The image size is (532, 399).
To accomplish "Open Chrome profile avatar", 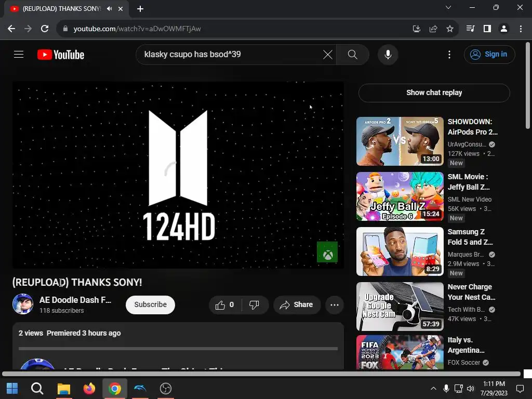I will coord(504,29).
